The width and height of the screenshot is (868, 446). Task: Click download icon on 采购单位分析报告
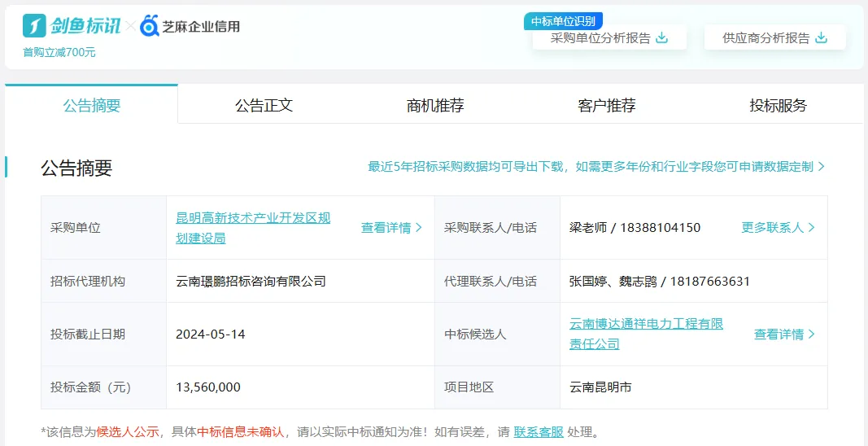661,37
